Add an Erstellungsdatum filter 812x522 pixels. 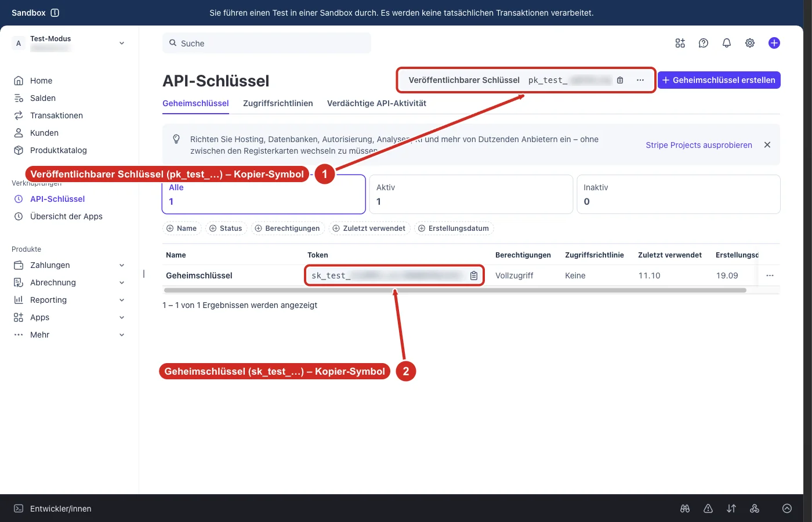[x=454, y=229]
